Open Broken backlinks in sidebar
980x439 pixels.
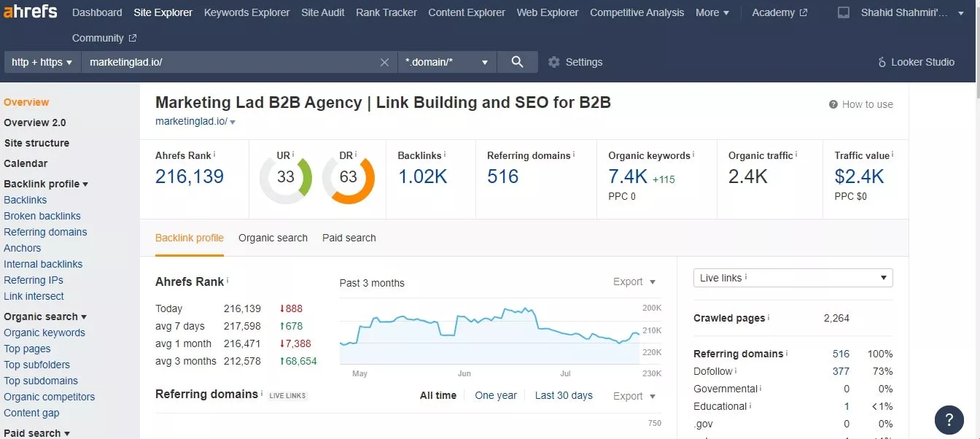coord(42,216)
